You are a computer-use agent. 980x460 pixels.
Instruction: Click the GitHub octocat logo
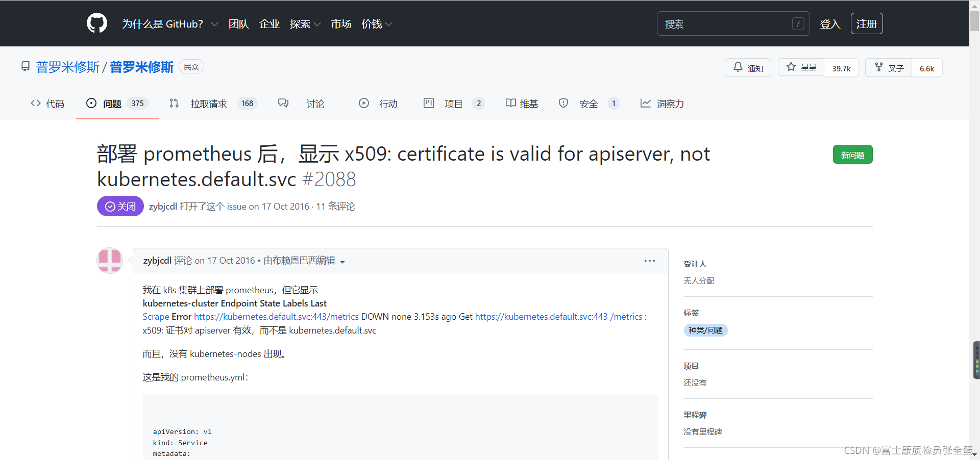coord(97,23)
